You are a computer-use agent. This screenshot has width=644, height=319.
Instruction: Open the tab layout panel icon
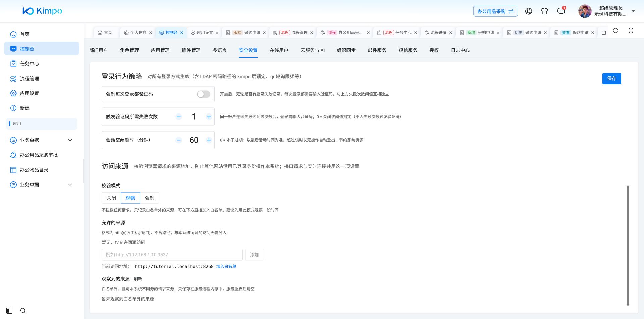[x=604, y=33]
